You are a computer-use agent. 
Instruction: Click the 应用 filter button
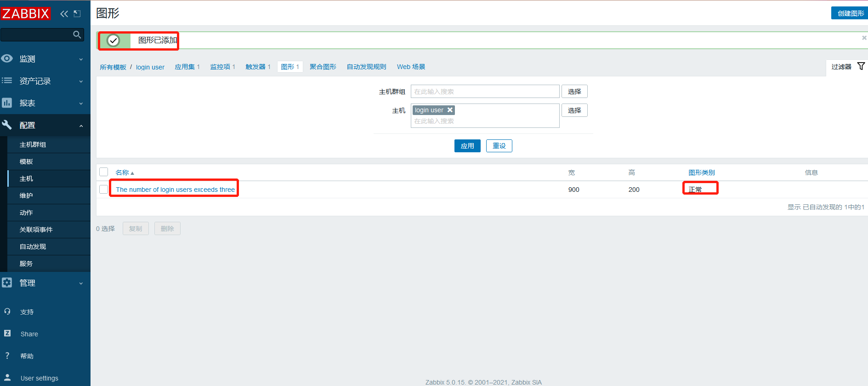pyautogui.click(x=467, y=146)
